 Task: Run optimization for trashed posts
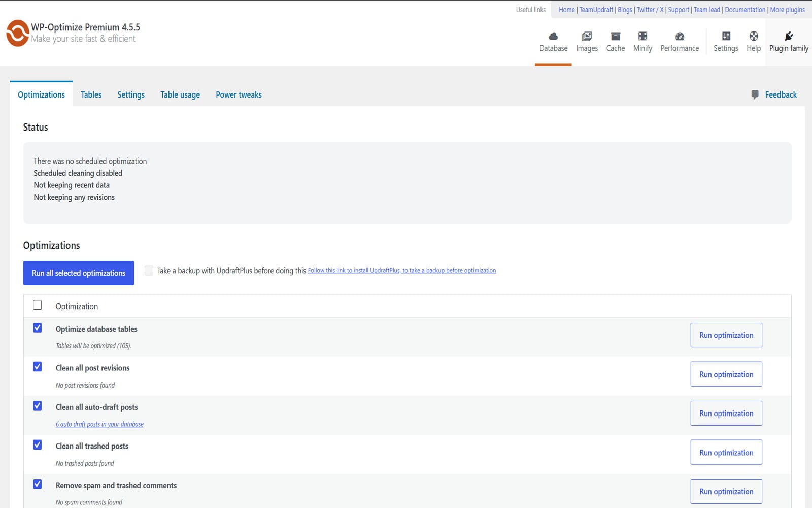point(726,453)
